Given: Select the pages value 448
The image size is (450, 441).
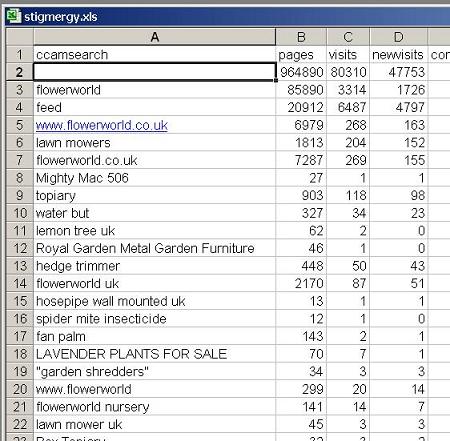Looking at the screenshot, I should tap(301, 266).
